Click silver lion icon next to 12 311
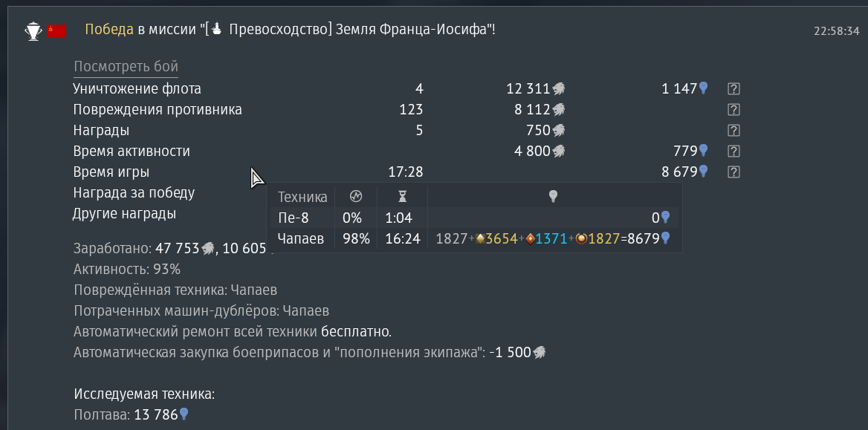868x430 pixels. click(559, 88)
